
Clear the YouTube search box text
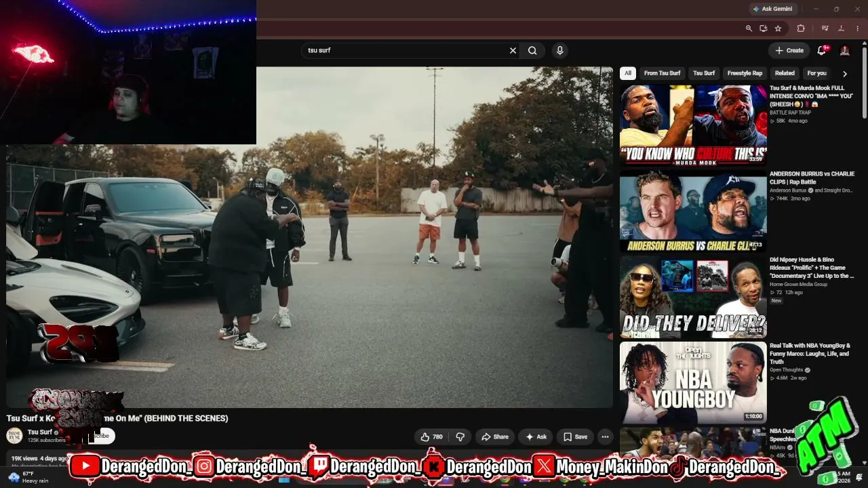513,50
